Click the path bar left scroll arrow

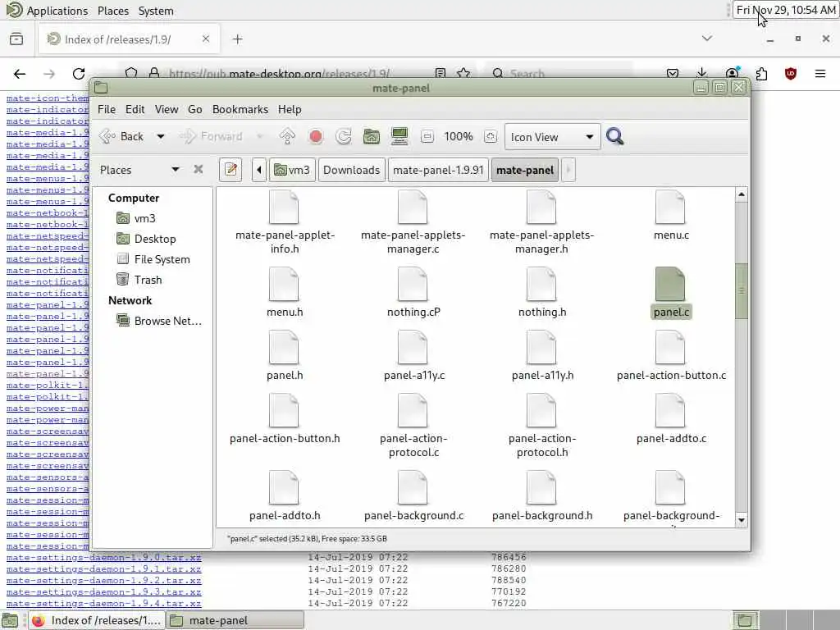click(x=259, y=170)
